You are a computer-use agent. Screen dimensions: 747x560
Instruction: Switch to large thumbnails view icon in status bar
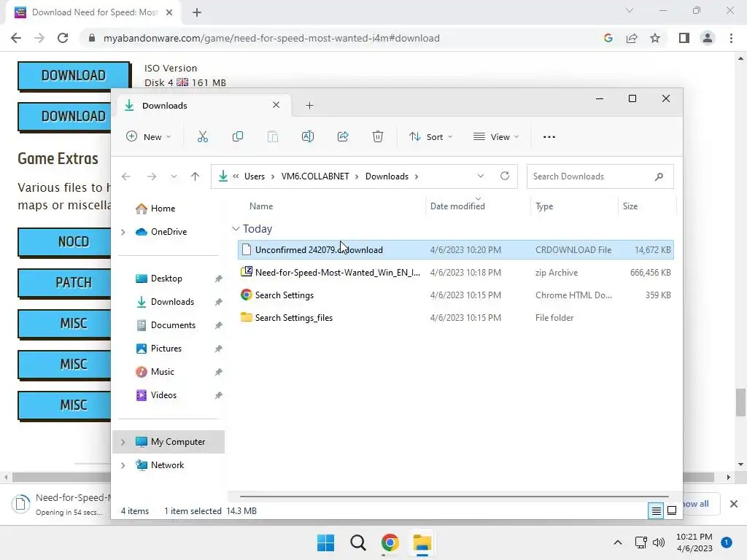672,511
